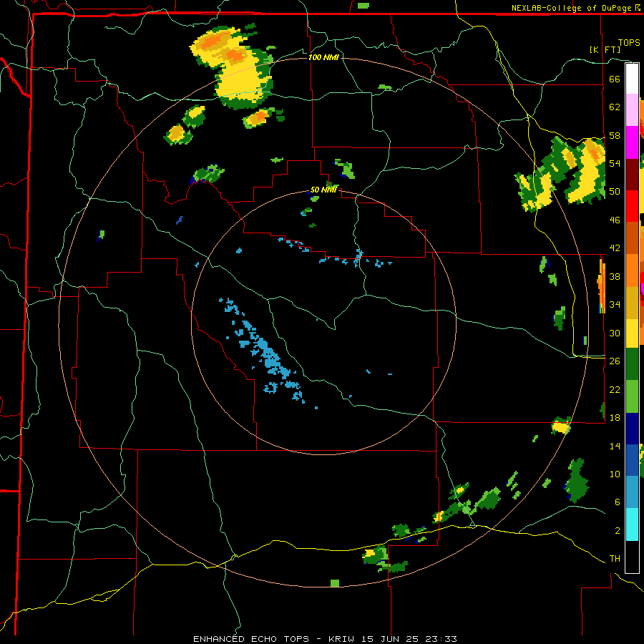Click the '58' legend value
Image resolution: width=644 pixels, height=644 pixels.
[x=615, y=135]
